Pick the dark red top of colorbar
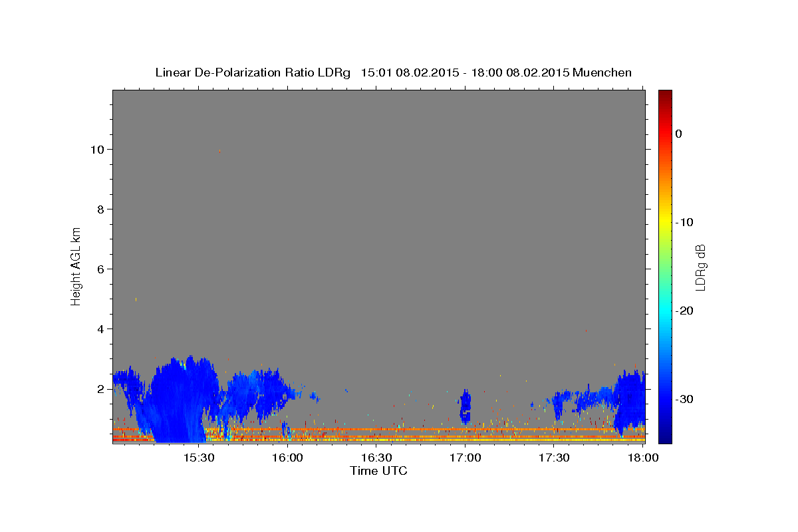 click(665, 95)
